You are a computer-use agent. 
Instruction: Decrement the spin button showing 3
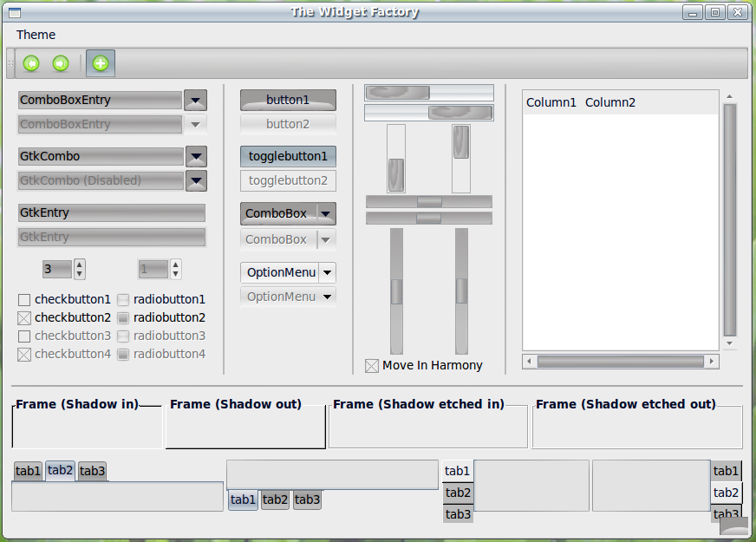(x=80, y=274)
